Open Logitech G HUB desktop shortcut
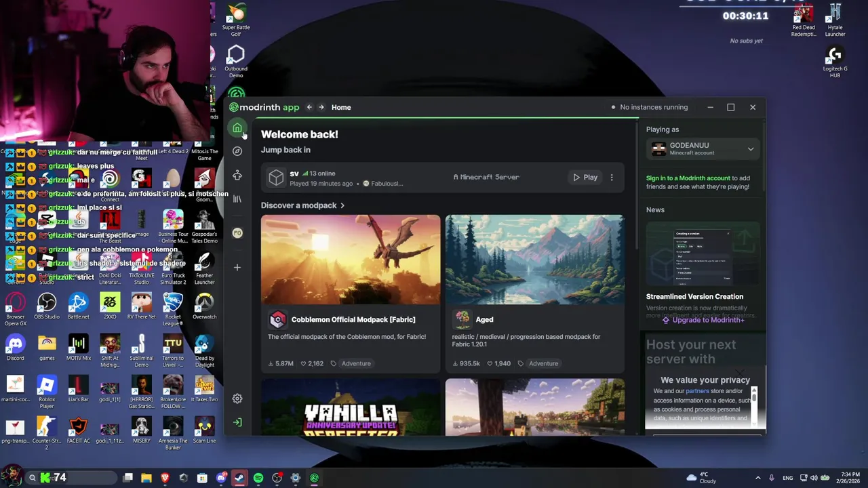The width and height of the screenshot is (868, 488). (x=835, y=62)
